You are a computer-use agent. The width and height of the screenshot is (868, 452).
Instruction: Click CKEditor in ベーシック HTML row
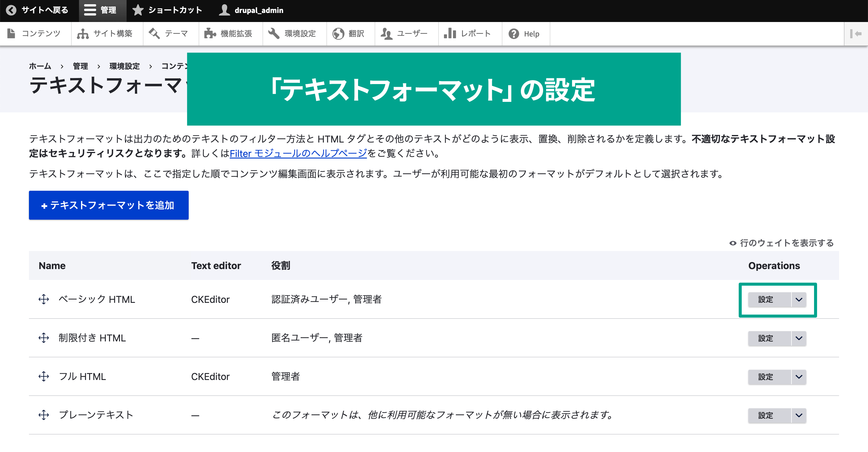click(210, 300)
